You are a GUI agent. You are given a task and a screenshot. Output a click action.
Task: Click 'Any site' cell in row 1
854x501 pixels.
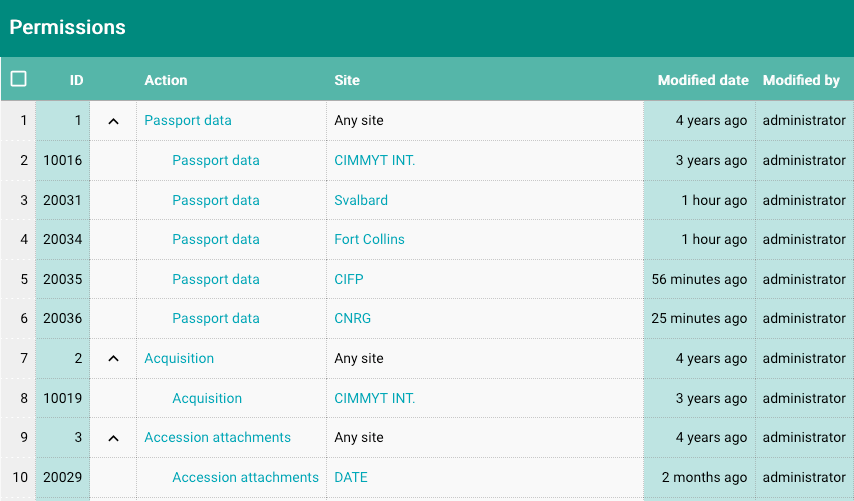click(485, 120)
